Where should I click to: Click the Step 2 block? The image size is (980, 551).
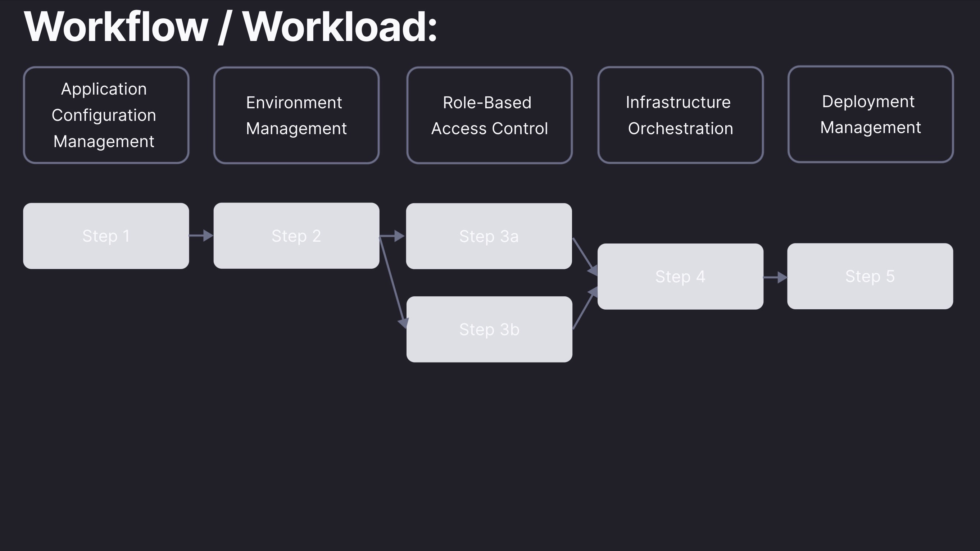(296, 236)
